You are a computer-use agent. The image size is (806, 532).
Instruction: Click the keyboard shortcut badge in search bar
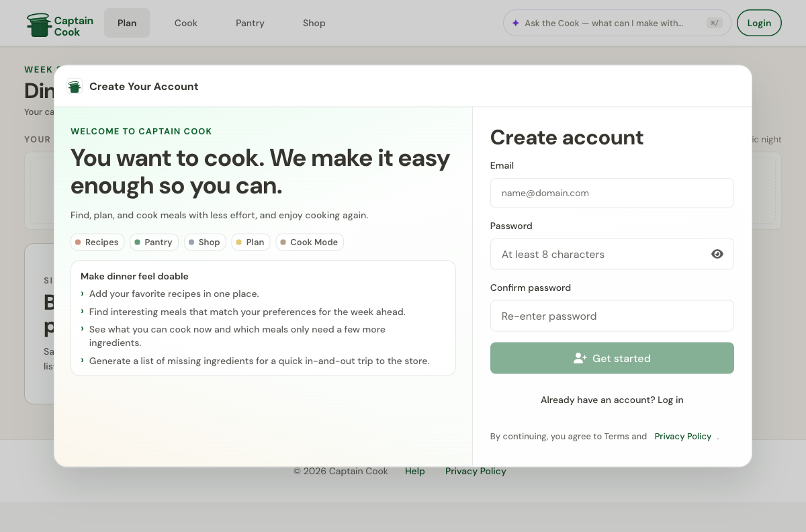[714, 23]
